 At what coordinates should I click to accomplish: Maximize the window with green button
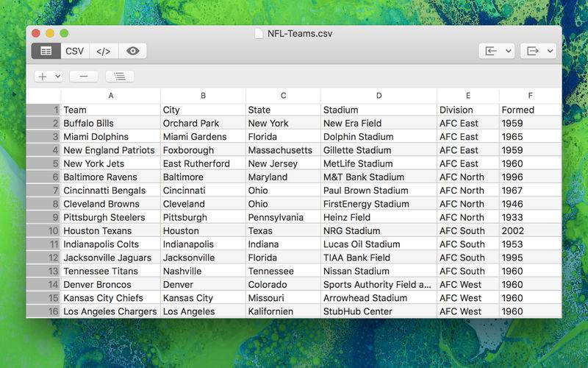coord(64,33)
